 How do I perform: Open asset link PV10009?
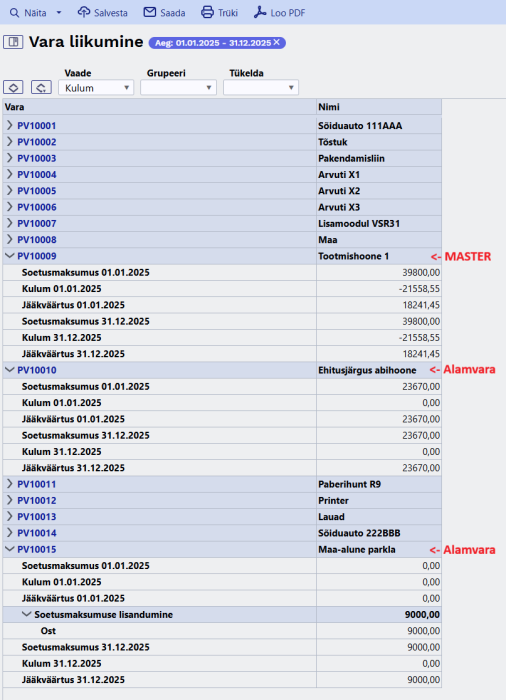coord(37,256)
